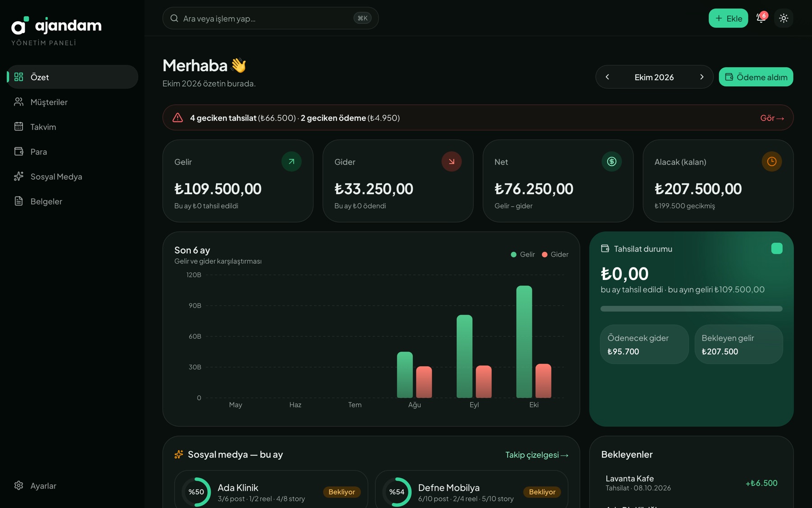
Task: Click the warning triangle icon in alert
Action: (x=178, y=117)
